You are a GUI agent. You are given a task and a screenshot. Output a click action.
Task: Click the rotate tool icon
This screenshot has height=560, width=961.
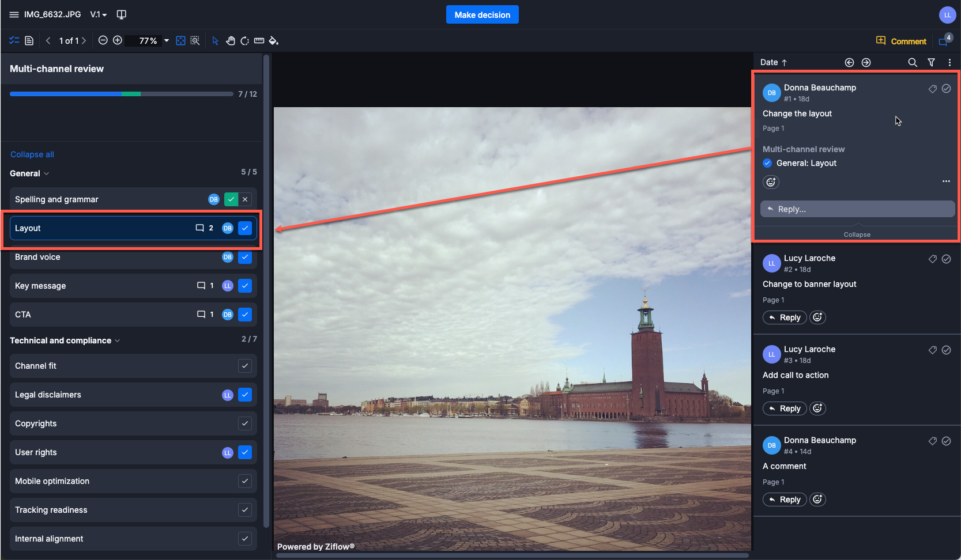tap(244, 41)
